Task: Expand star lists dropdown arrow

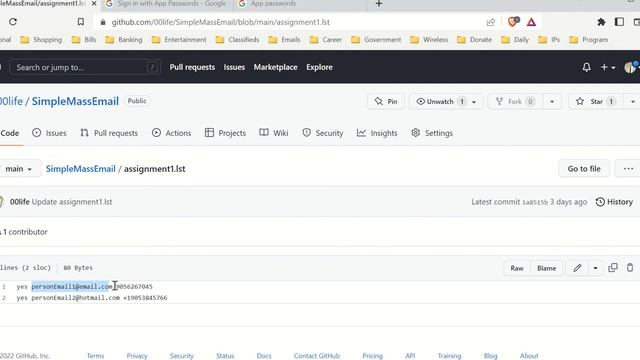Action: point(632,102)
